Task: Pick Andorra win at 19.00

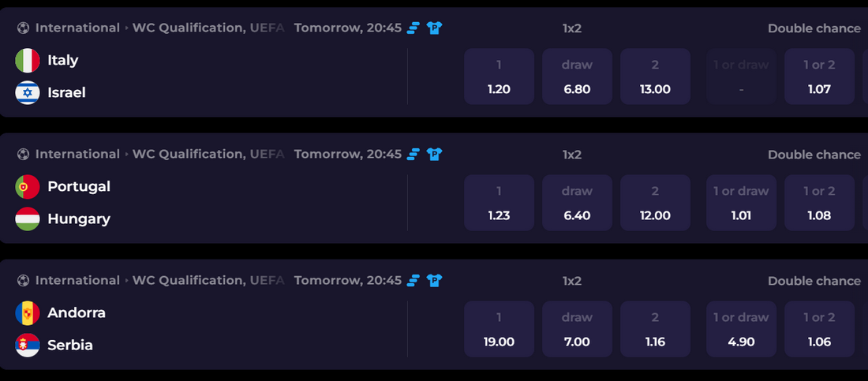Action: [x=499, y=329]
